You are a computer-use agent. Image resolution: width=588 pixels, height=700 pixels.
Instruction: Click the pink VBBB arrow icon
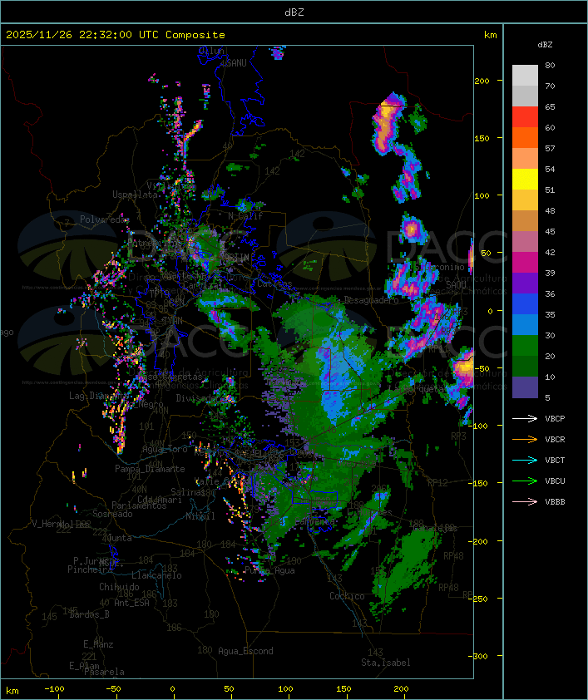[x=525, y=502]
